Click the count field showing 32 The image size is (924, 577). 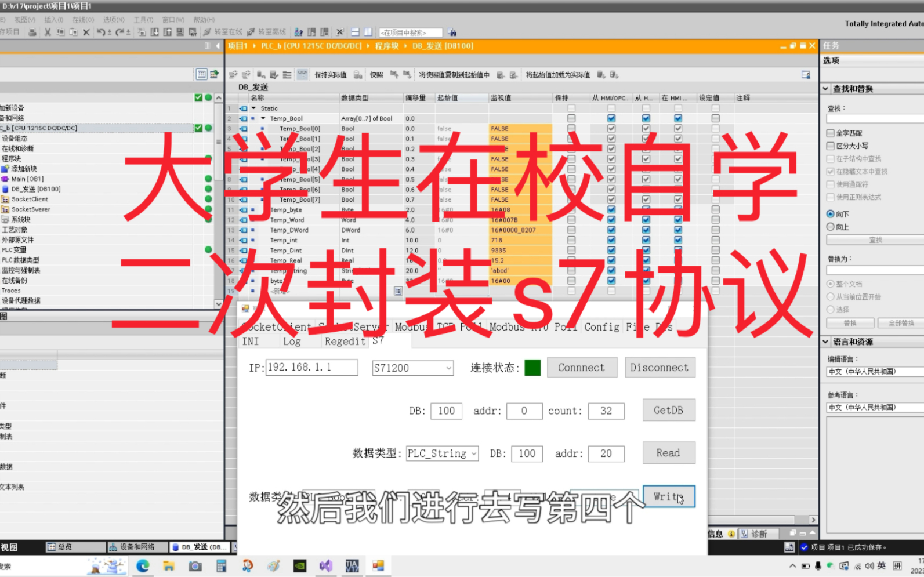606,411
